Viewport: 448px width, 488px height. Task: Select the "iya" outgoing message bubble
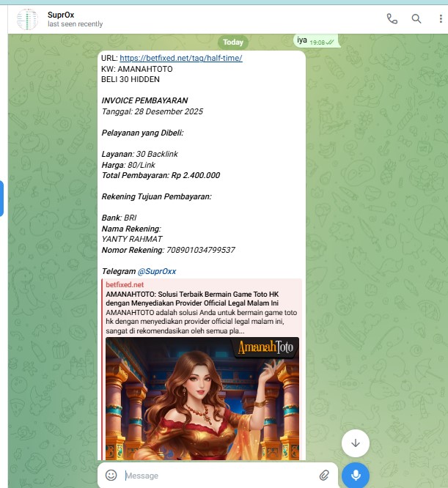click(302, 41)
